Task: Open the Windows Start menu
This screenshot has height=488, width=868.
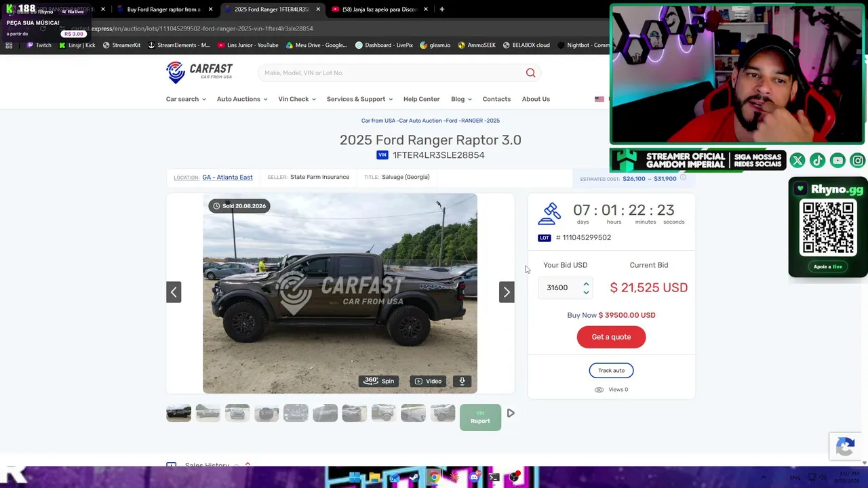Action: pos(355,478)
